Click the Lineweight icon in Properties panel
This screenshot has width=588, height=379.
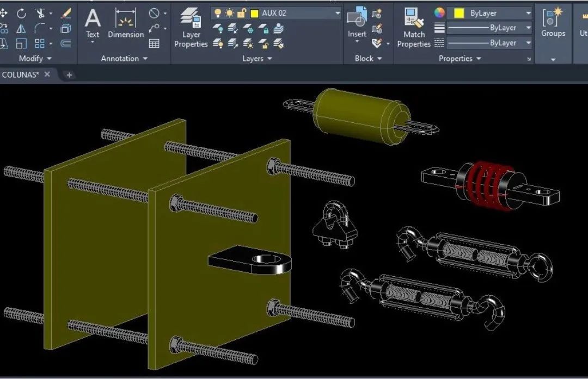tap(439, 28)
